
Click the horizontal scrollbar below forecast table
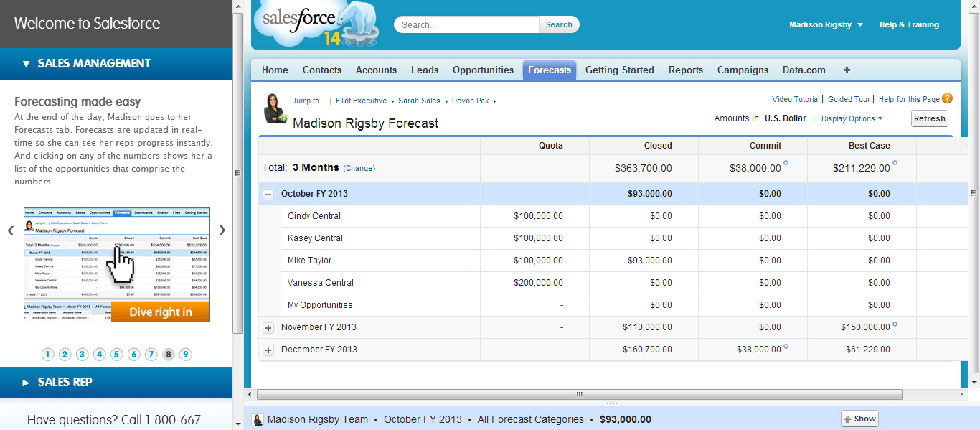(579, 394)
